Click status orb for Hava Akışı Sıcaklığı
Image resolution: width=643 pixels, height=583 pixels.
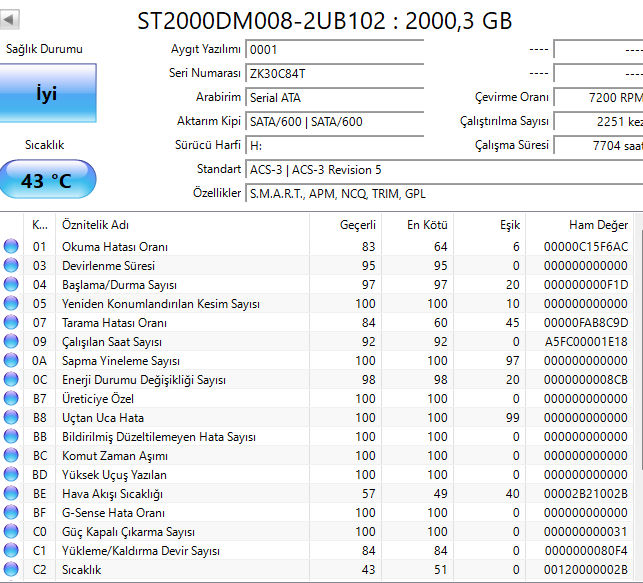click(x=11, y=493)
